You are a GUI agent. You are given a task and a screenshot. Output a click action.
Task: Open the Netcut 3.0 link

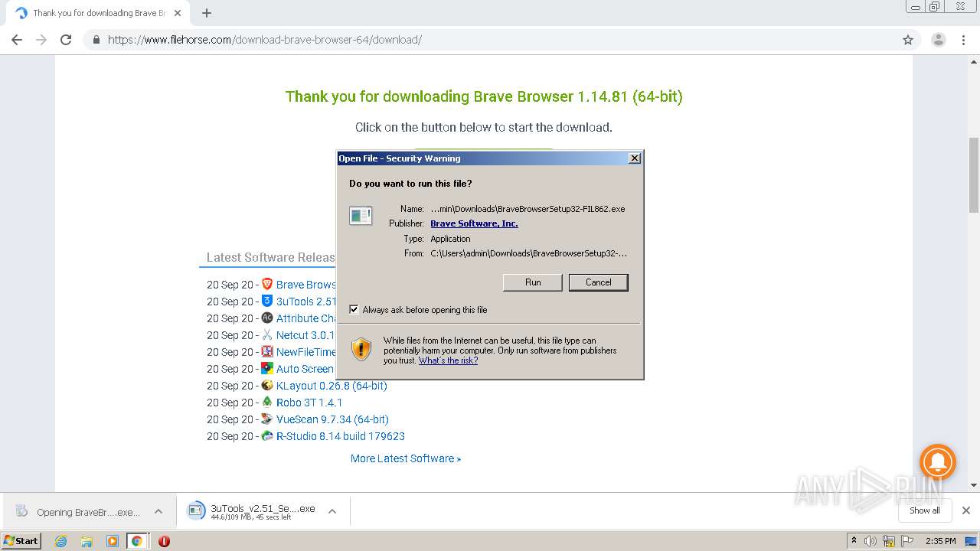(306, 335)
